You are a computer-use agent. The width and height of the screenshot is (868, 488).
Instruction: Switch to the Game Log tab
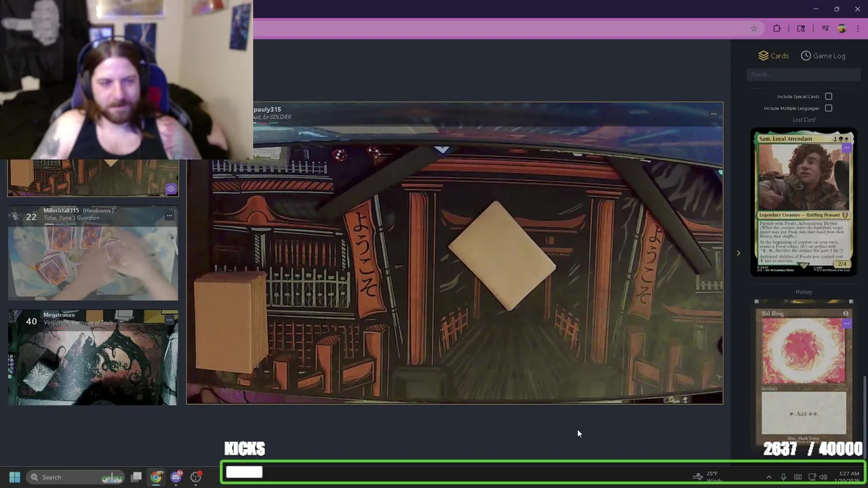tap(823, 56)
